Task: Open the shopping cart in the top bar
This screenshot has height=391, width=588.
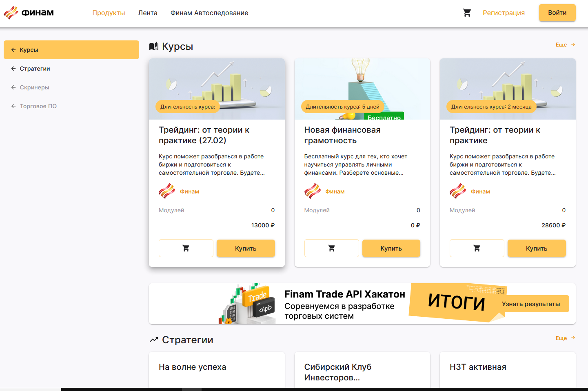Action: point(467,13)
